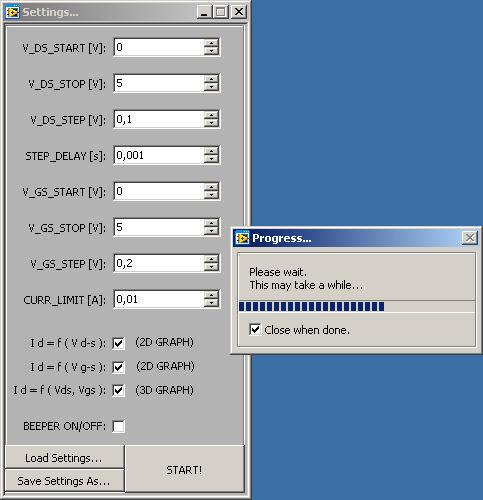Increase V_GS_STOP with up arrow
The width and height of the screenshot is (483, 500).
coord(211,223)
